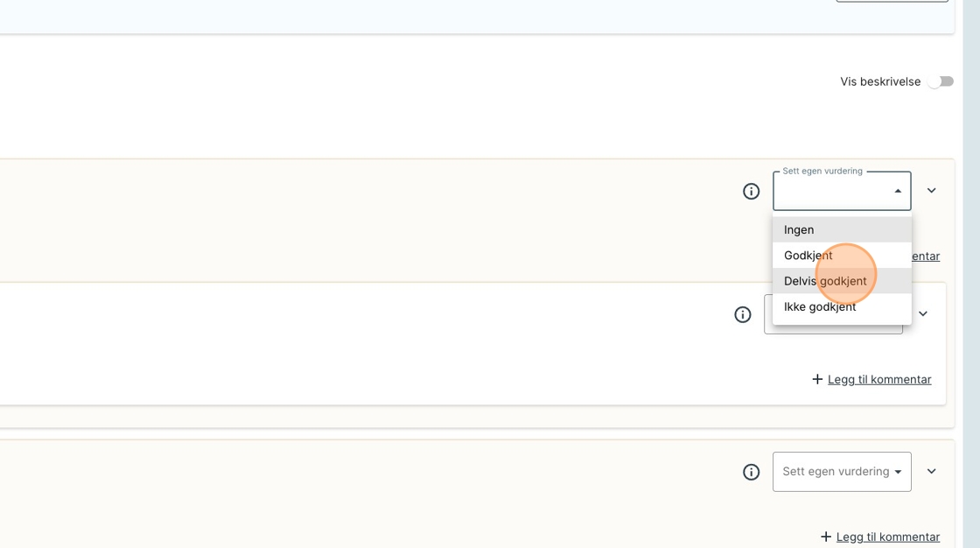This screenshot has height=548, width=980.
Task: Click the info icon in the middle card
Action: [743, 314]
